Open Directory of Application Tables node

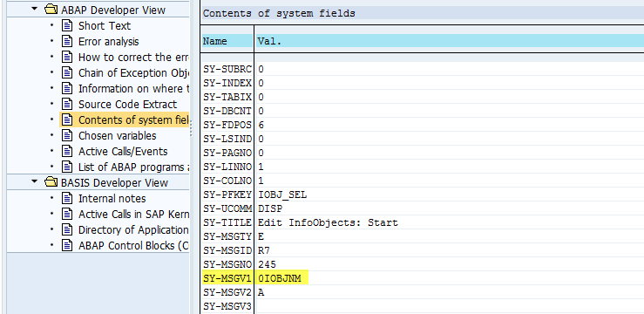click(x=133, y=229)
